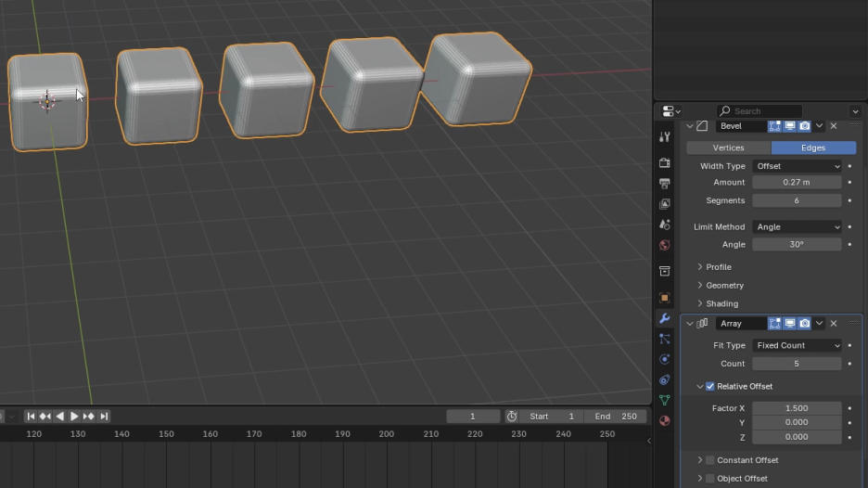Image resolution: width=868 pixels, height=488 pixels.
Task: Jump to the timeline end frame
Action: point(104,417)
